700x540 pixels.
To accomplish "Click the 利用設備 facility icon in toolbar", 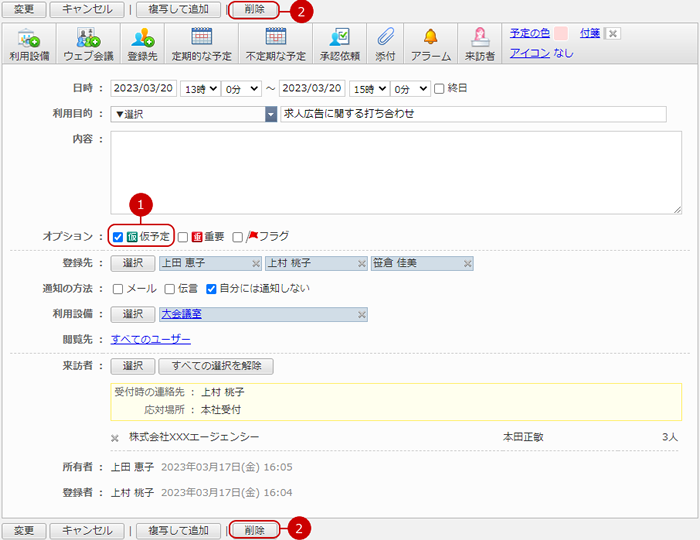I will (32, 39).
